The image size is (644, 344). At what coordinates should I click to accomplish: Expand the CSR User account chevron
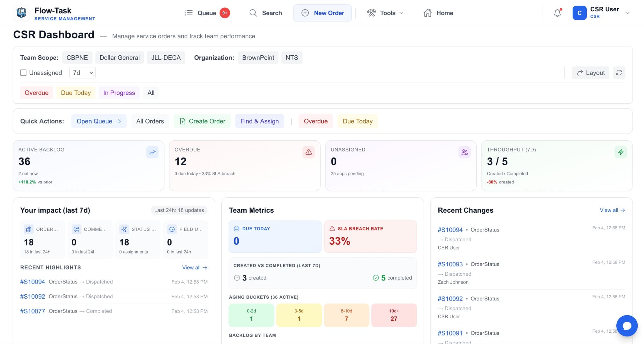tap(627, 13)
